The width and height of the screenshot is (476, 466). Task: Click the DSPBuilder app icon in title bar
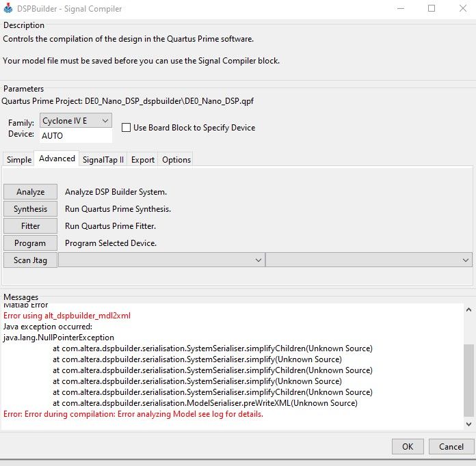(8, 8)
